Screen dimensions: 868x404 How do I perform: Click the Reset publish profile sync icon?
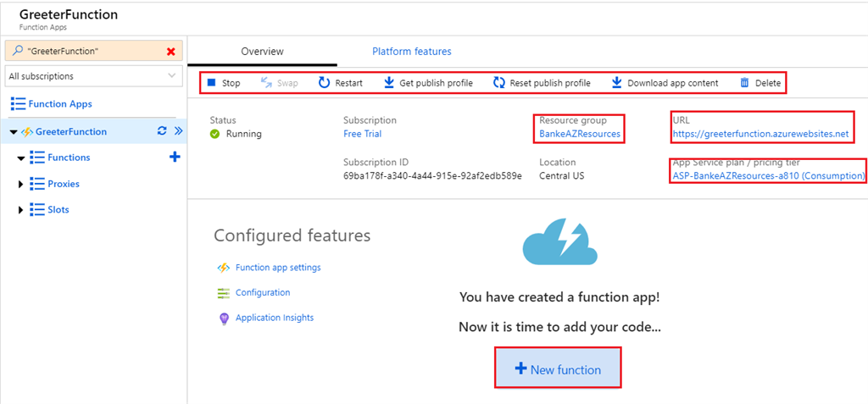click(x=498, y=83)
